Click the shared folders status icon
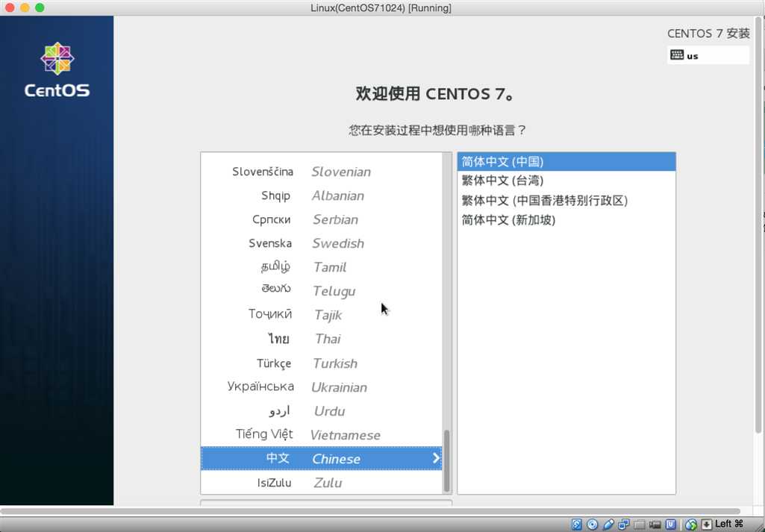 (640, 525)
